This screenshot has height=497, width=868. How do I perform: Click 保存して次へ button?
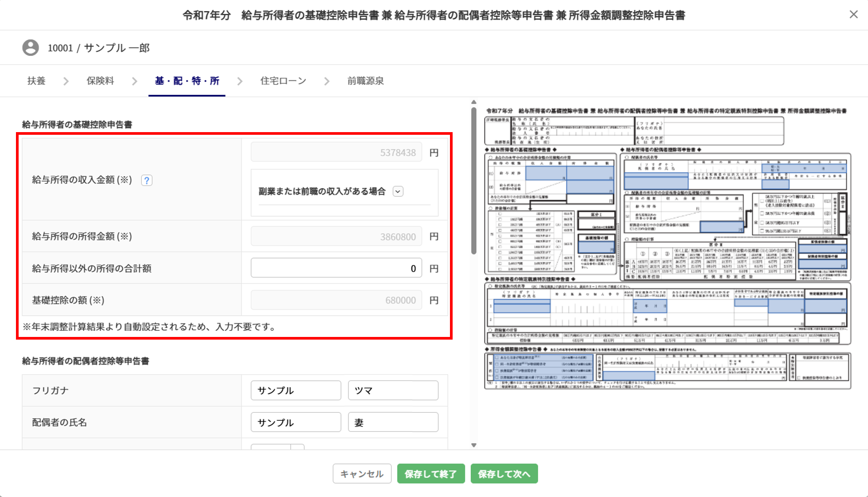click(x=504, y=474)
